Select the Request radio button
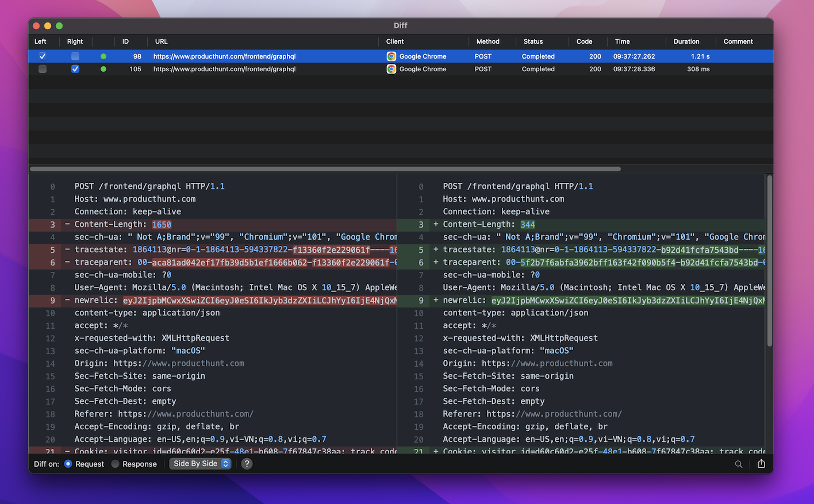814x504 pixels. [x=68, y=464]
